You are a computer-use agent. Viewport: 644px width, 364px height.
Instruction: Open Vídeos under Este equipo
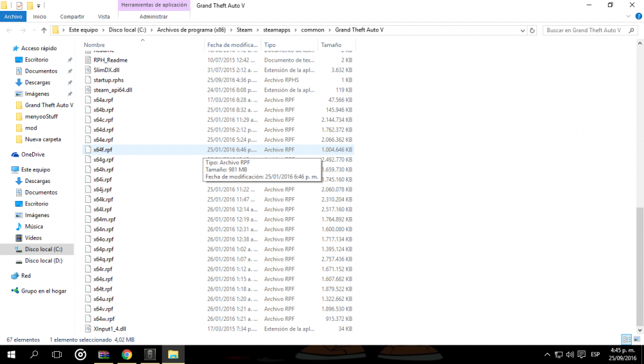click(33, 238)
